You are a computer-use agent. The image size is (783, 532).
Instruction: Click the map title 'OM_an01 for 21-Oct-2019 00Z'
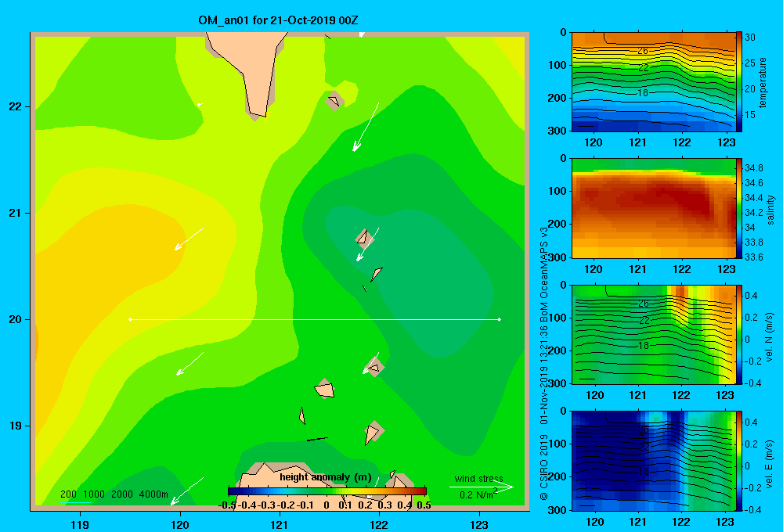pyautogui.click(x=278, y=20)
